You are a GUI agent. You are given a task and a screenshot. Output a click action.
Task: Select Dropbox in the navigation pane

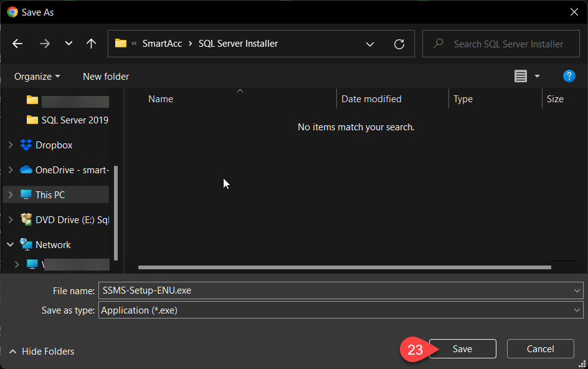[x=46, y=145]
